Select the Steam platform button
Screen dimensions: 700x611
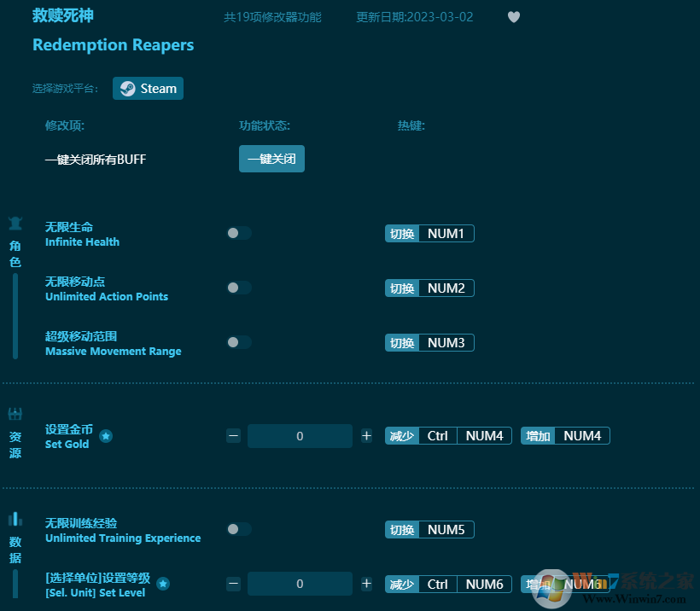click(x=148, y=89)
